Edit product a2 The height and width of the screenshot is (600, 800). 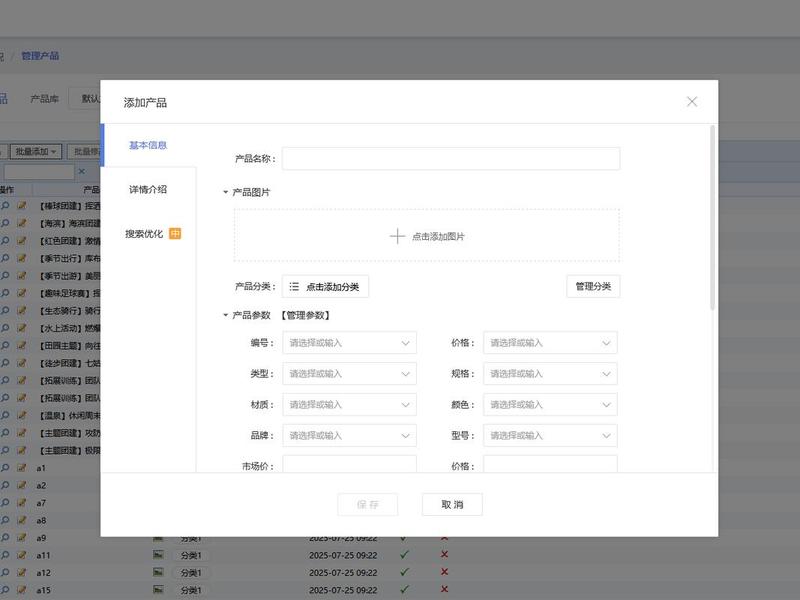pyautogui.click(x=21, y=485)
